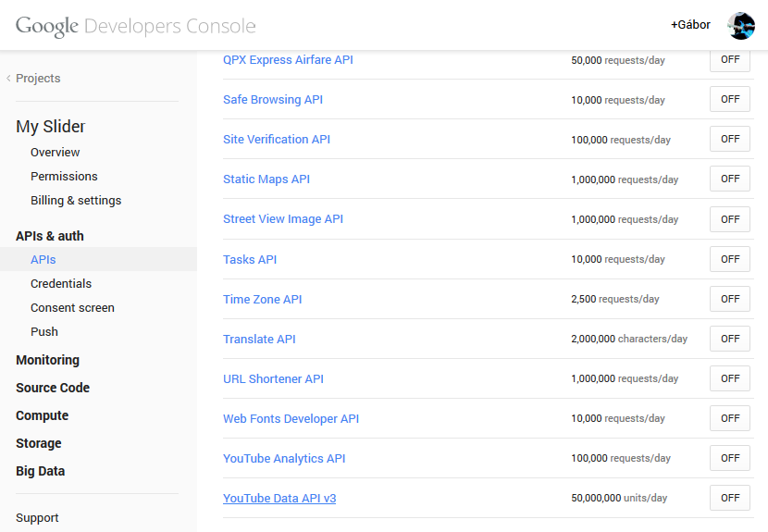Open Billing & settings
The width and height of the screenshot is (768, 532).
coord(76,201)
